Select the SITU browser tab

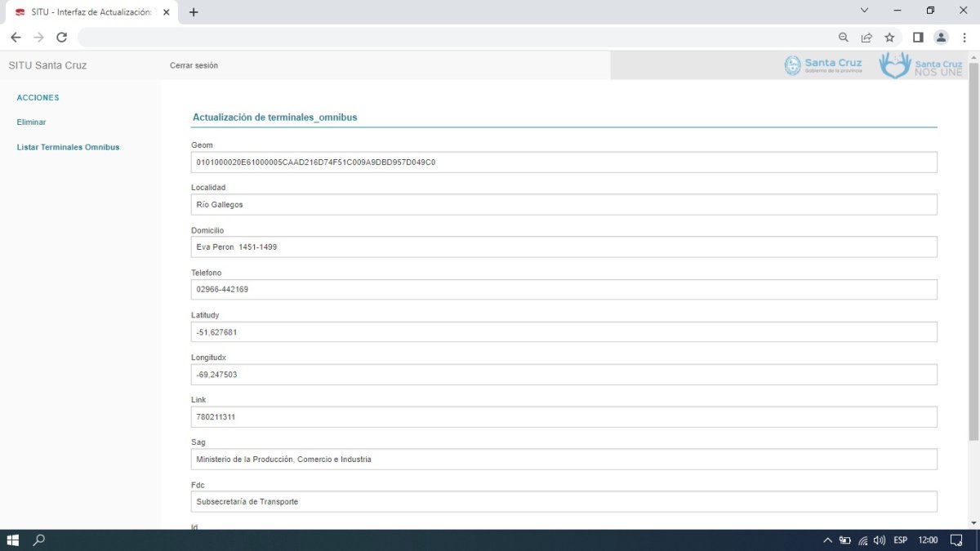tap(90, 12)
